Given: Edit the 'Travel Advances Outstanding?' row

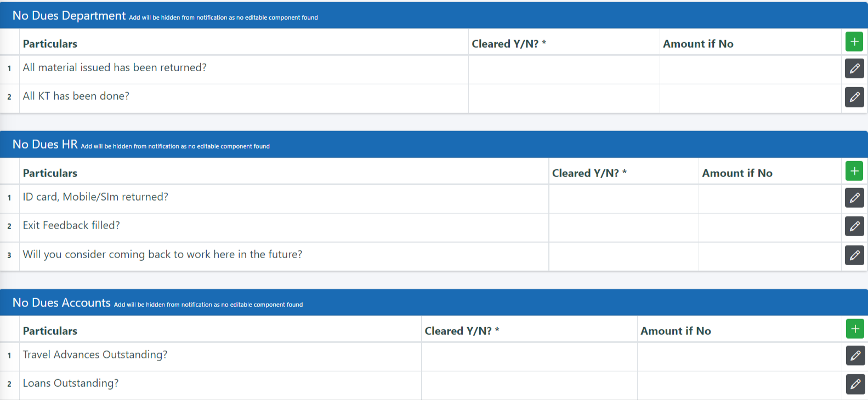Looking at the screenshot, I should [x=855, y=356].
